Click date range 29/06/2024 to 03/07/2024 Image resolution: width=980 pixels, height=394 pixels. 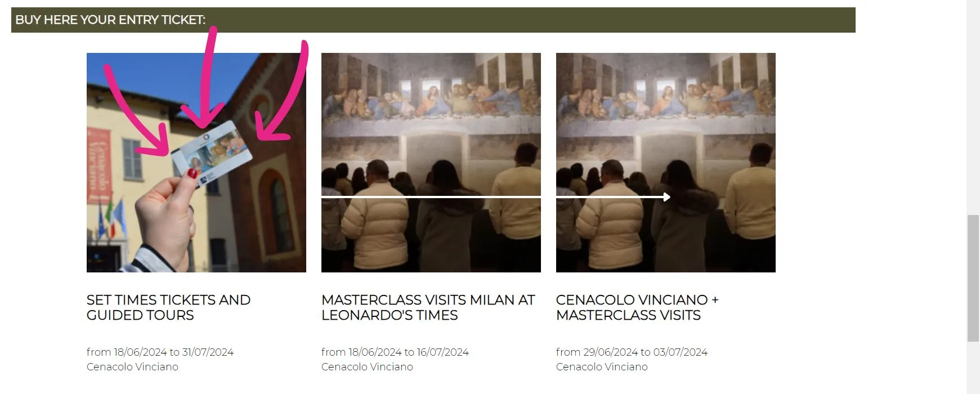[632, 352]
